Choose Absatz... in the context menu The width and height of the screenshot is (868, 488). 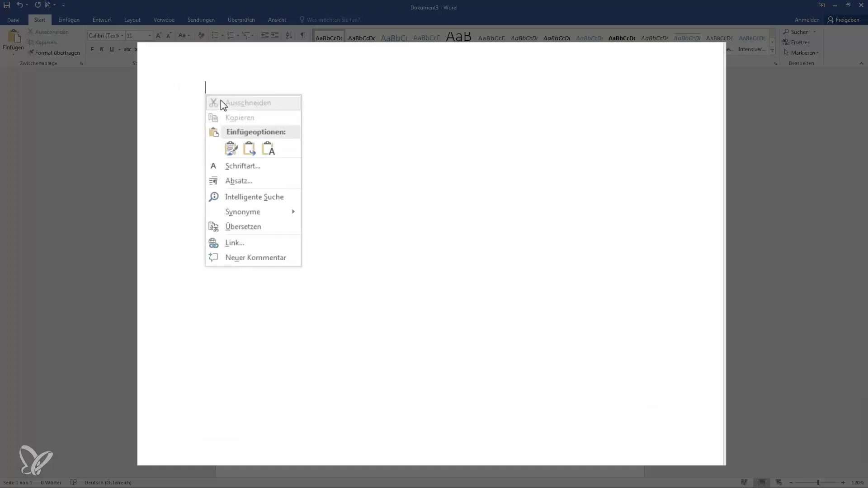point(253,181)
